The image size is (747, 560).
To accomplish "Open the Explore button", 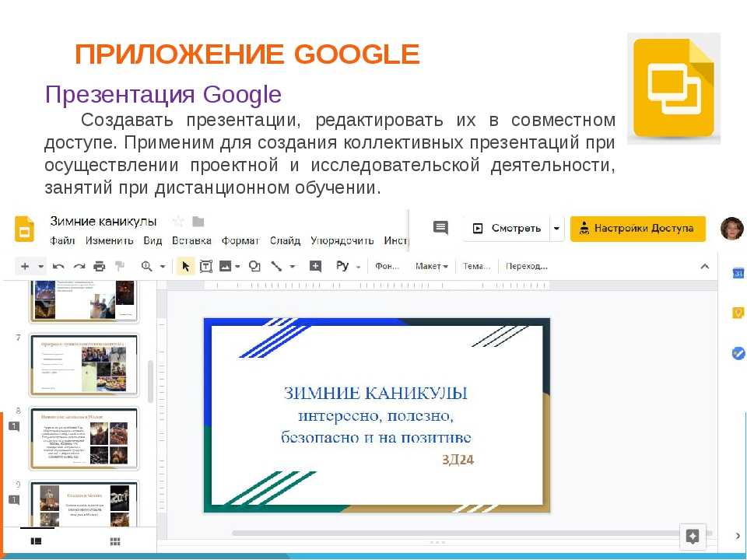I will (x=693, y=537).
